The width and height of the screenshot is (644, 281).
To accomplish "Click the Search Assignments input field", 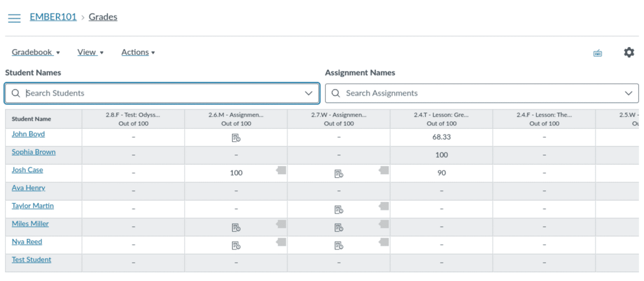I will (x=478, y=93).
